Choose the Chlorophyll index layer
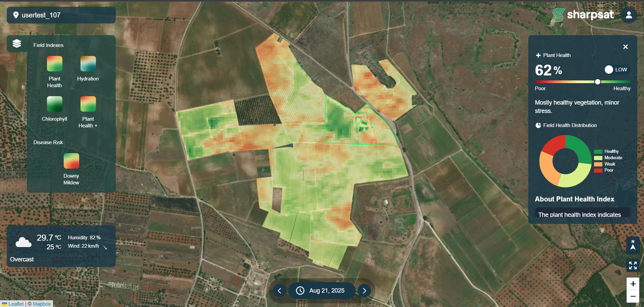The height and width of the screenshot is (307, 644). (54, 104)
